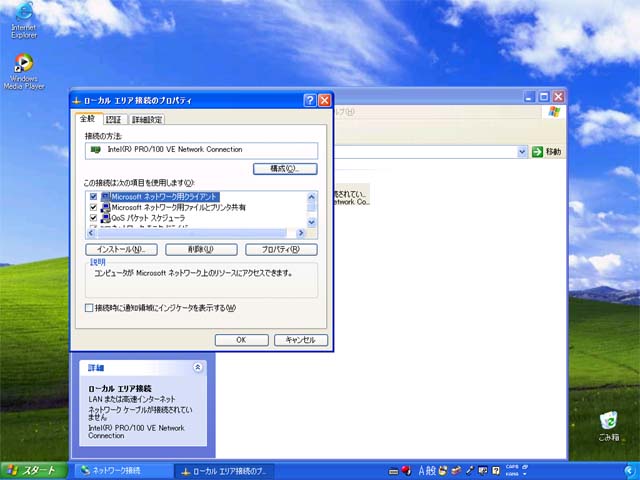
Task: Click the QoS packet scheduler item icon
Action: click(105, 218)
